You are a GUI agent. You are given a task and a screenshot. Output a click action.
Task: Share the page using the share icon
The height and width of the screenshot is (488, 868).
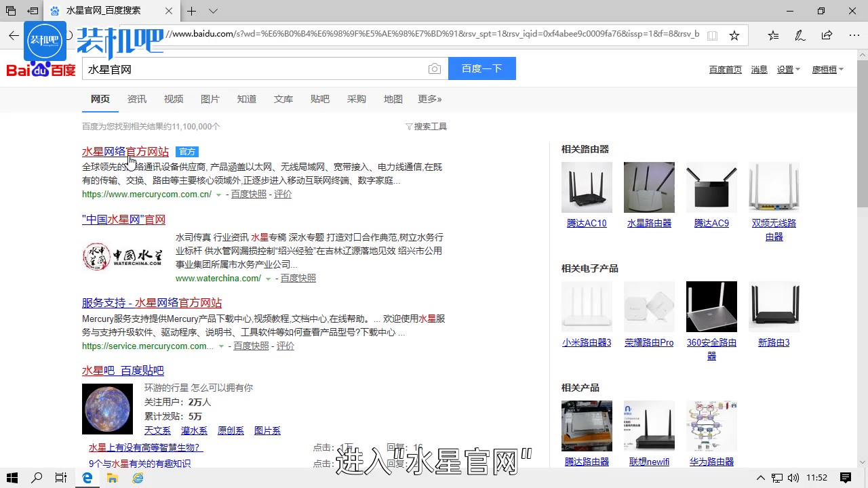pos(827,35)
